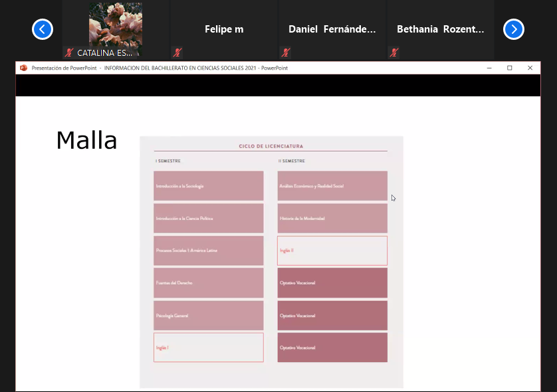Click the left arrow to show previous participants
Image resolution: width=557 pixels, height=392 pixels.
point(43,29)
